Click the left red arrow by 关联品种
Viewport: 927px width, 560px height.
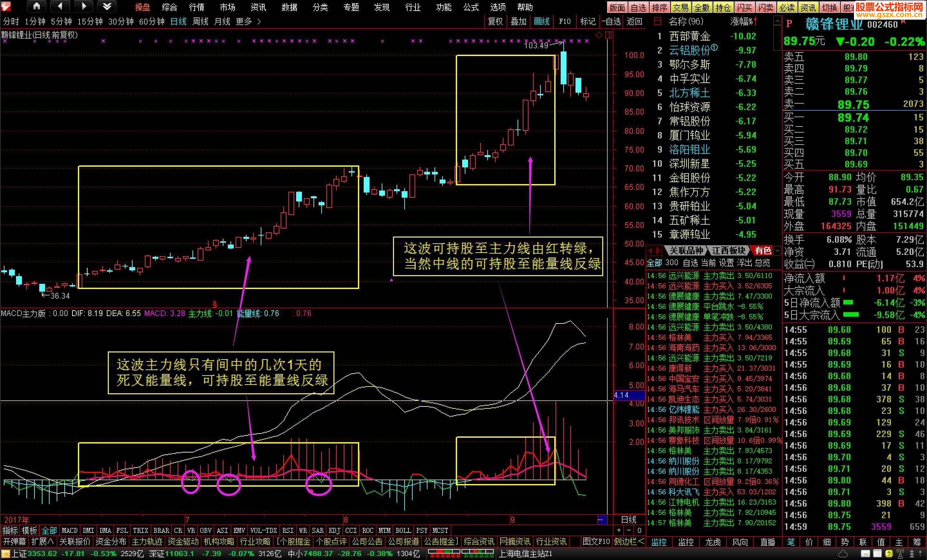click(651, 250)
